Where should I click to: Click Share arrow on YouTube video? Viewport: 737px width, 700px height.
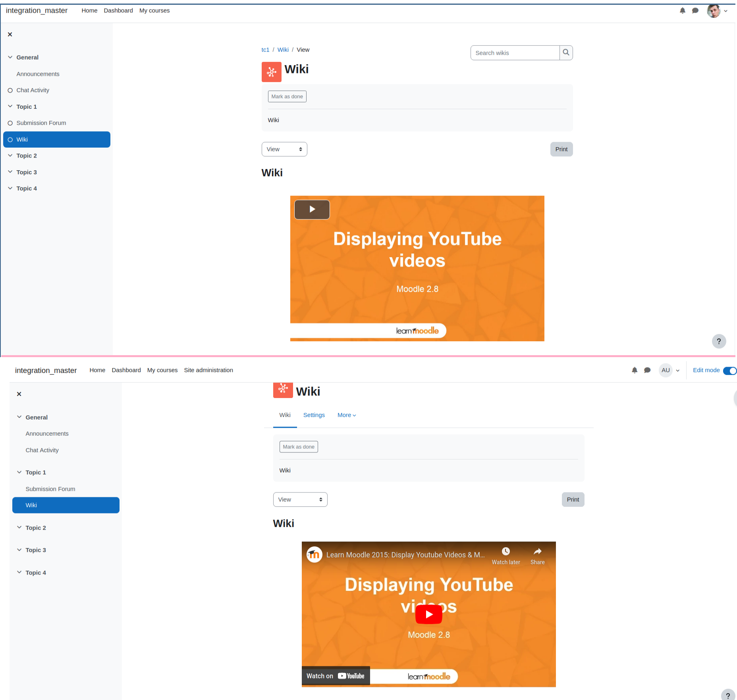pos(537,552)
